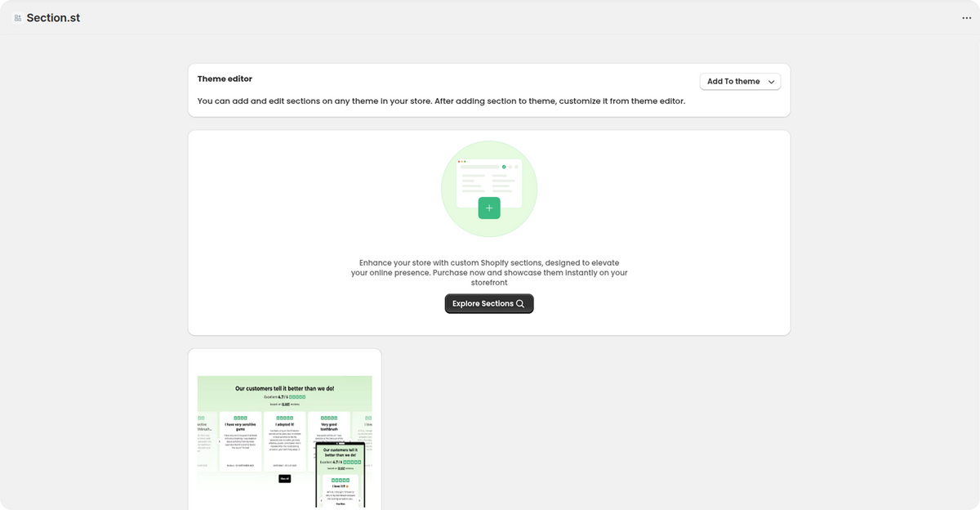Select the 'I adopted it!' review card
Image resolution: width=980 pixels, height=510 pixels.
tap(284, 440)
